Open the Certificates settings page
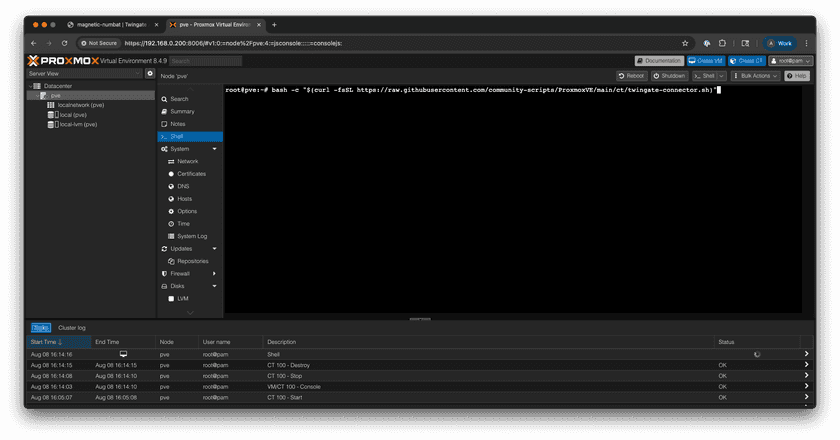Viewport: 840px width, 440px height. click(191, 174)
